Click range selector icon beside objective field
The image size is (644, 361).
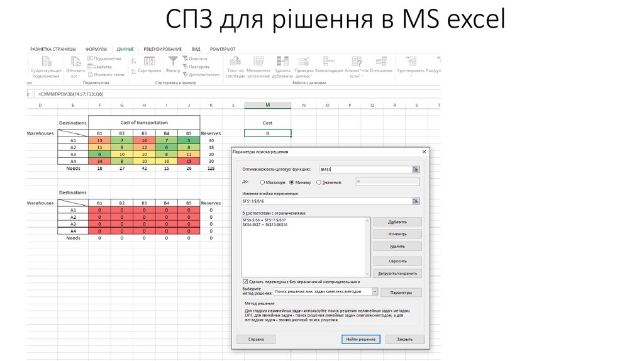point(416,169)
